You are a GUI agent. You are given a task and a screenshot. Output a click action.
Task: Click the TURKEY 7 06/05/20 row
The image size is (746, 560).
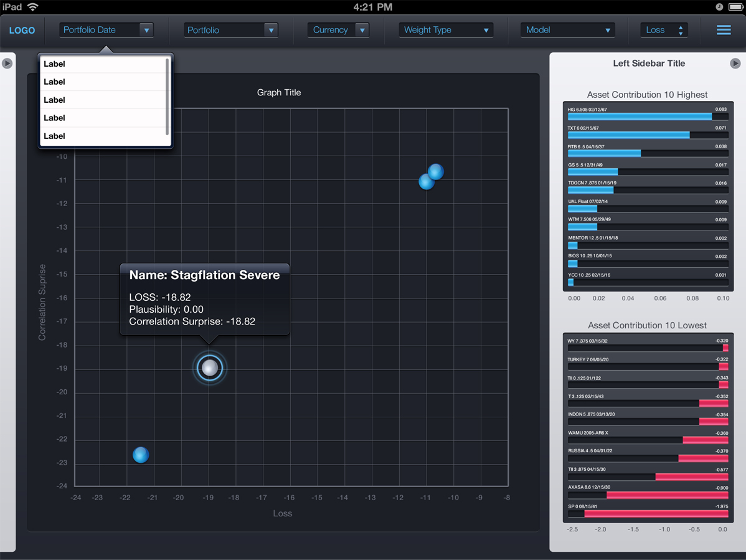648,363
